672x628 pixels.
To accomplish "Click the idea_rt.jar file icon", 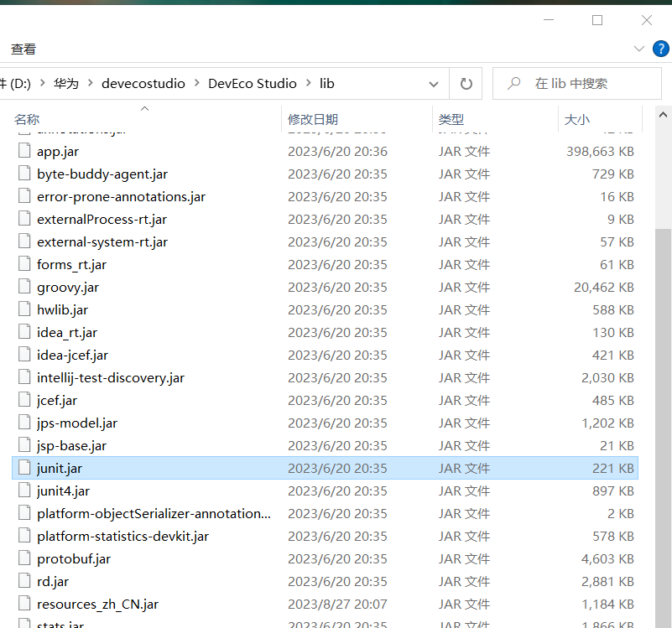I will [24, 332].
